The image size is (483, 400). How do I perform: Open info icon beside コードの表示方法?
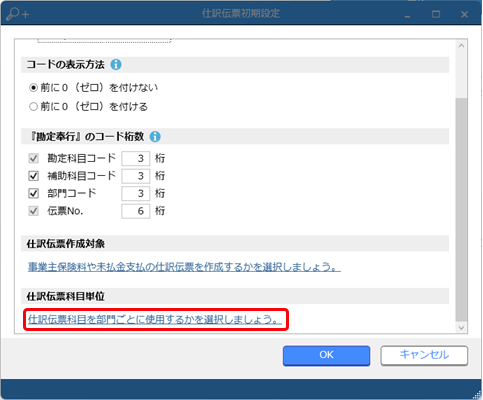click(116, 64)
